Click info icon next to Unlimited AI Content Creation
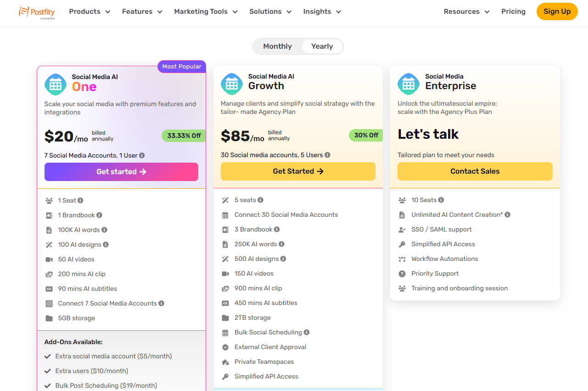This screenshot has height=391, width=588. [508, 215]
